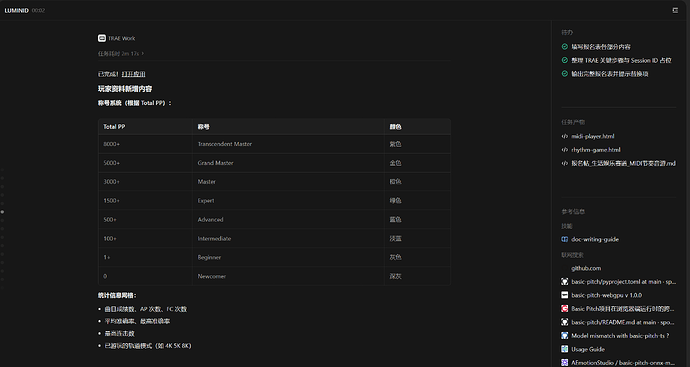Viewport: 690px width, 367px height.
Task: Toggle the TRAE Session ID todo checkmark
Action: pos(565,60)
